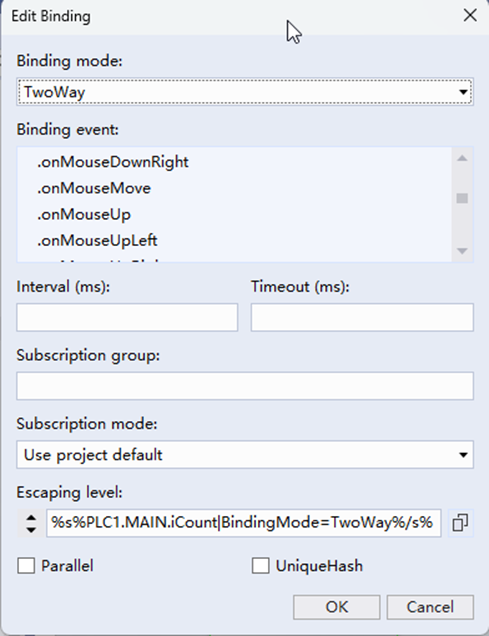Image resolution: width=489 pixels, height=636 pixels.
Task: Focus the Timeout (ms) input field
Action: click(x=362, y=317)
